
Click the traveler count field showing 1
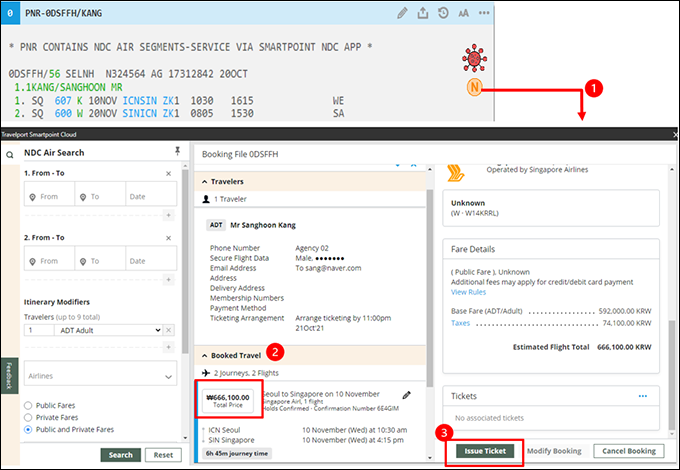point(39,330)
